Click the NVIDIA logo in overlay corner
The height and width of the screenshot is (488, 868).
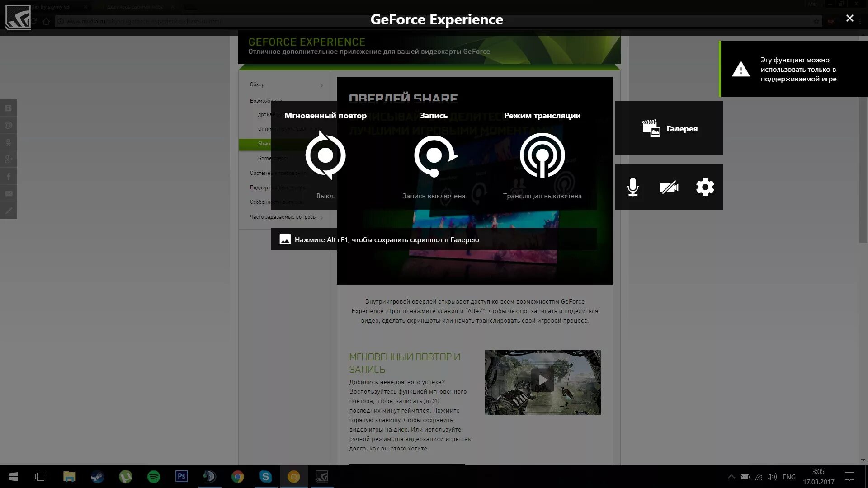coord(18,18)
